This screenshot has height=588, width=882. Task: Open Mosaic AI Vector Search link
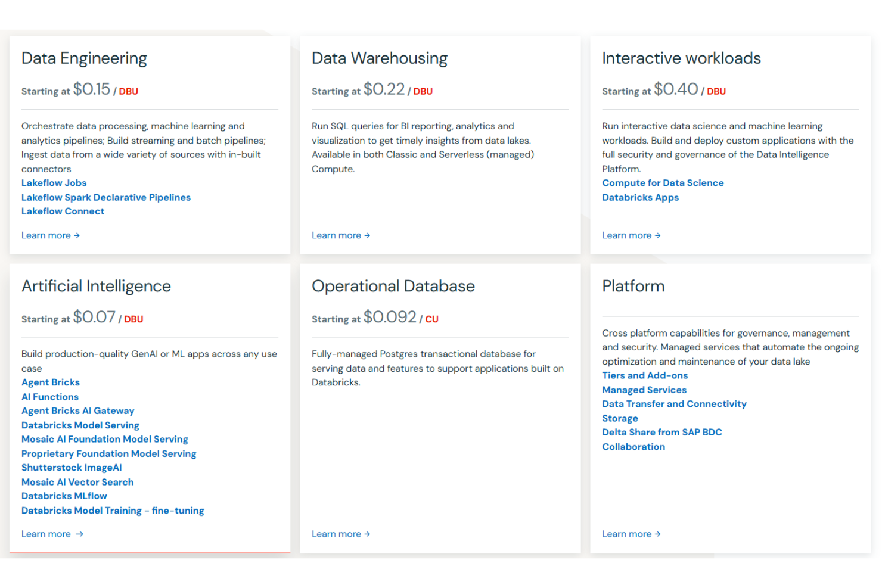(77, 482)
